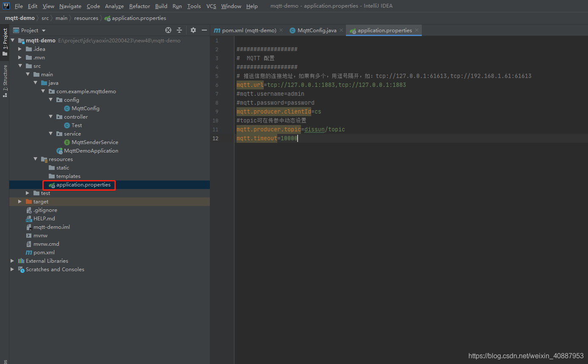Close the MqttConfig.java editor tab
Viewport: 588px width, 364px height.
(341, 30)
